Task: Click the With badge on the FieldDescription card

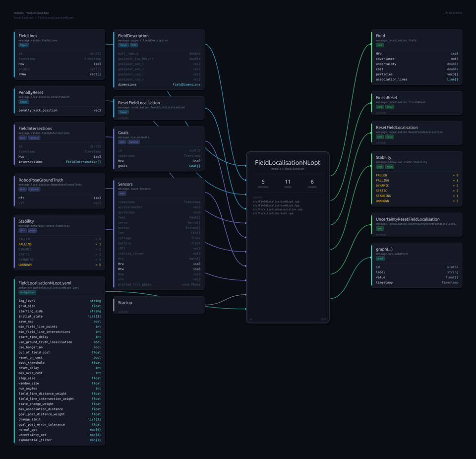Action: (134, 45)
